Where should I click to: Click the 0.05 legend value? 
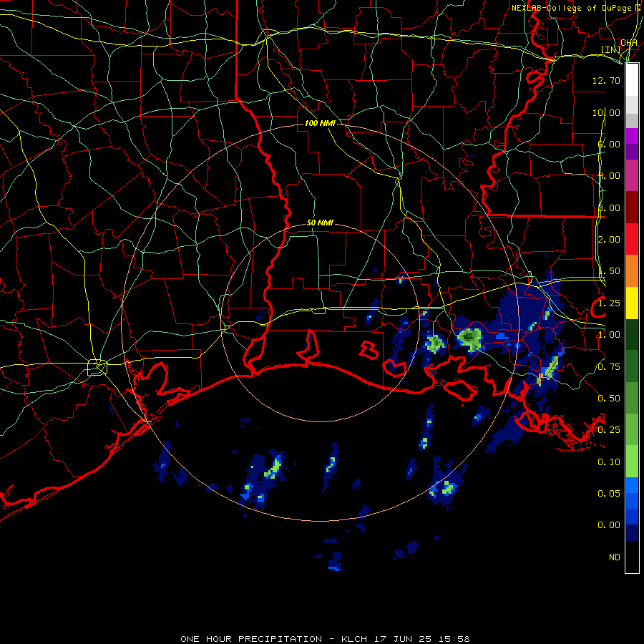(x=609, y=494)
